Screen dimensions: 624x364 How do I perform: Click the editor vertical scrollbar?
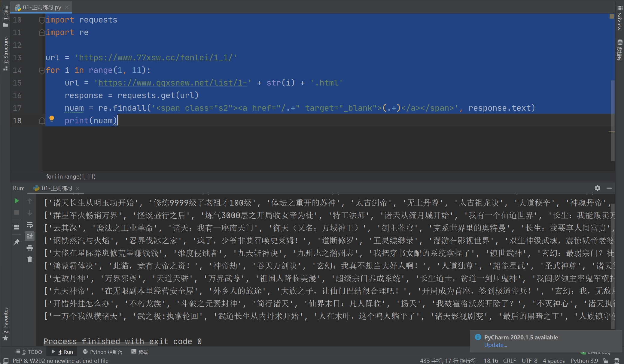click(613, 120)
